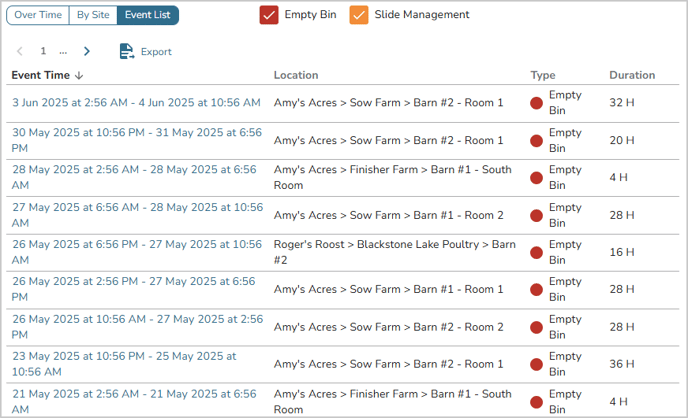Click red dot in 26 May 10:56 AM row
Image resolution: width=688 pixels, height=418 pixels.
(536, 327)
